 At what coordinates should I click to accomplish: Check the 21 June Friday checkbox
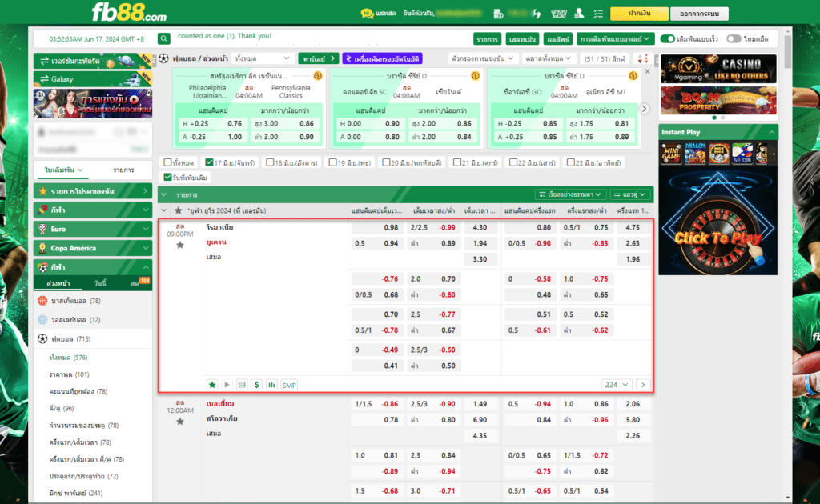pos(457,162)
